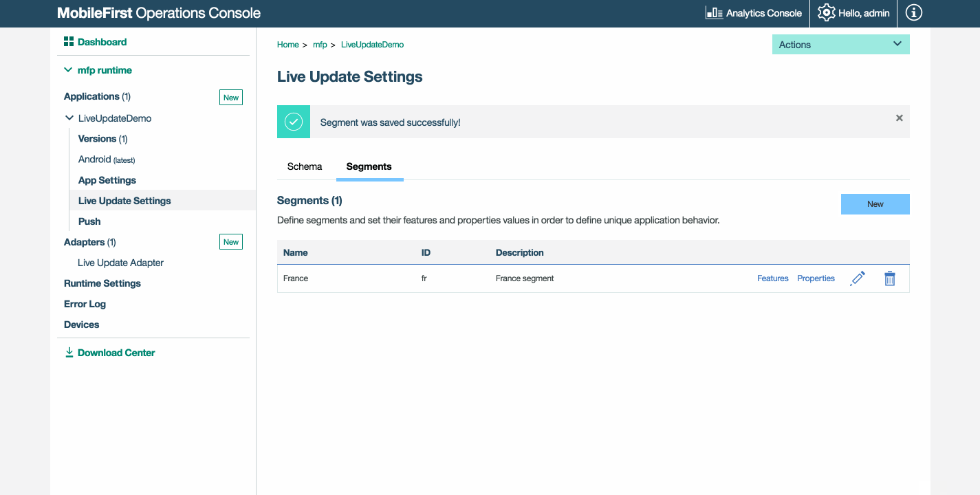Open Download Center link

(x=116, y=353)
